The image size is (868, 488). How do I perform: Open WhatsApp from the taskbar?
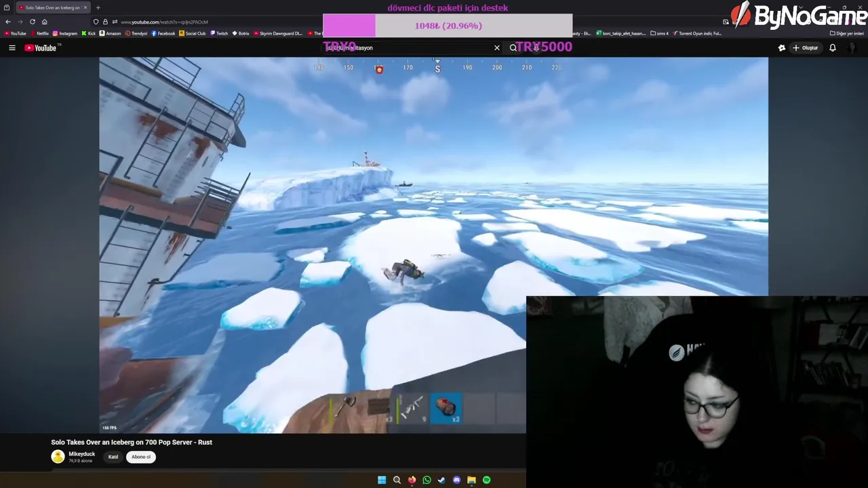[x=427, y=480]
